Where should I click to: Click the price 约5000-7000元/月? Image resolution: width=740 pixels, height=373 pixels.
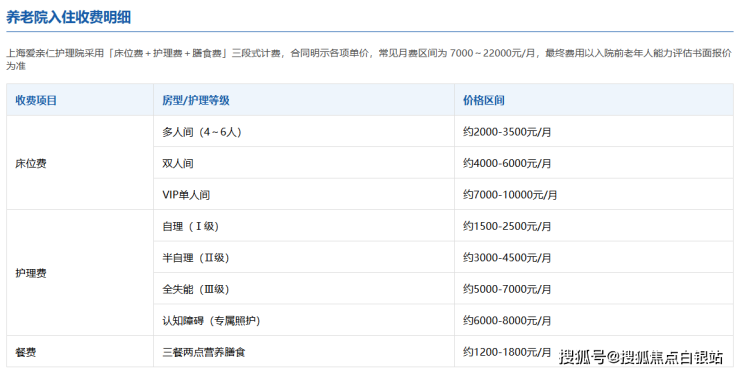tap(507, 289)
